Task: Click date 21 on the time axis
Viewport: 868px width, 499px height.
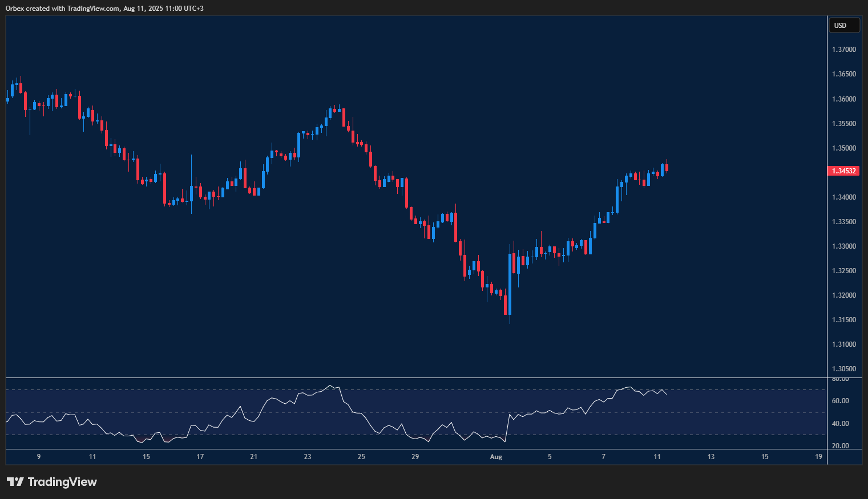Action: coord(254,457)
